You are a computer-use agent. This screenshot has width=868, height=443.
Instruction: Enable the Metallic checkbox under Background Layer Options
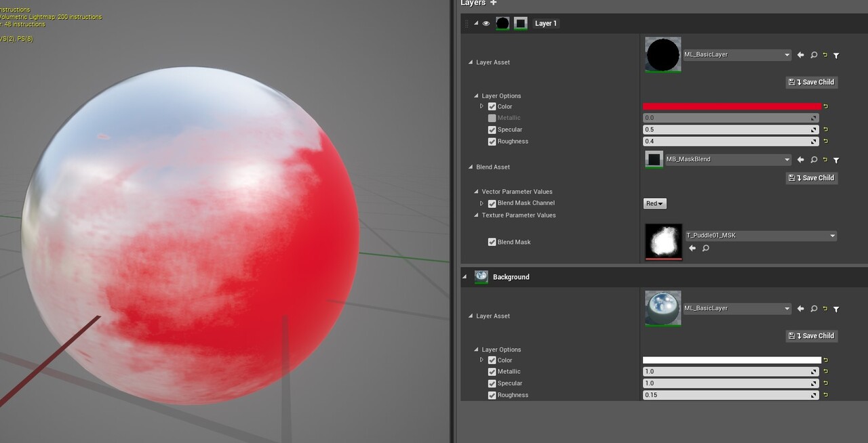click(492, 371)
